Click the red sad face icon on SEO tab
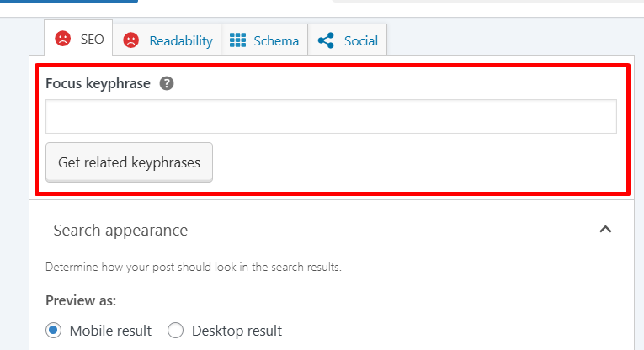 coord(63,40)
